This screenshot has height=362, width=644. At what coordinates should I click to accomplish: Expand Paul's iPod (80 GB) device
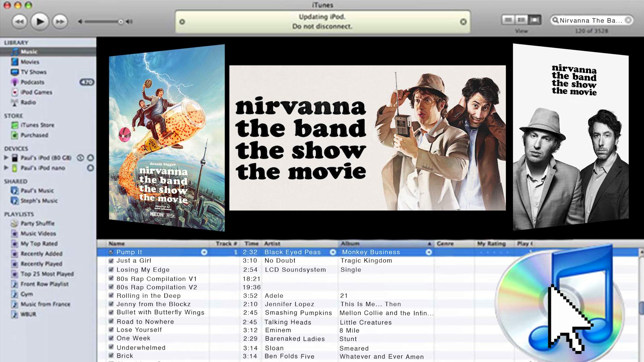click(x=6, y=158)
